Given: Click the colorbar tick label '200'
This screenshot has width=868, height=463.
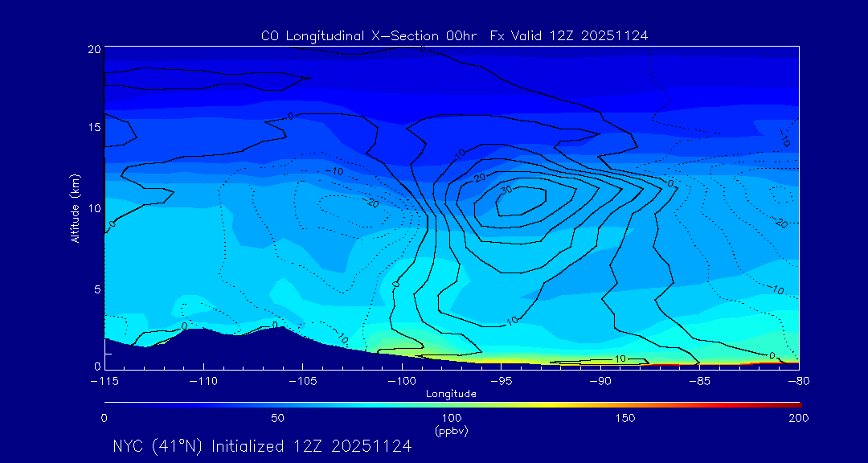Looking at the screenshot, I should [x=798, y=418].
